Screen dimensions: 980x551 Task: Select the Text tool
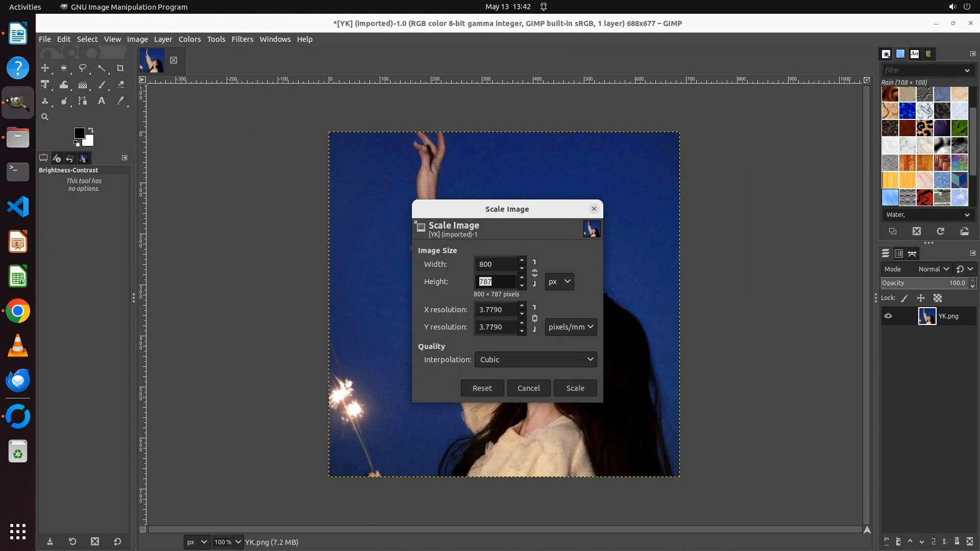[102, 101]
